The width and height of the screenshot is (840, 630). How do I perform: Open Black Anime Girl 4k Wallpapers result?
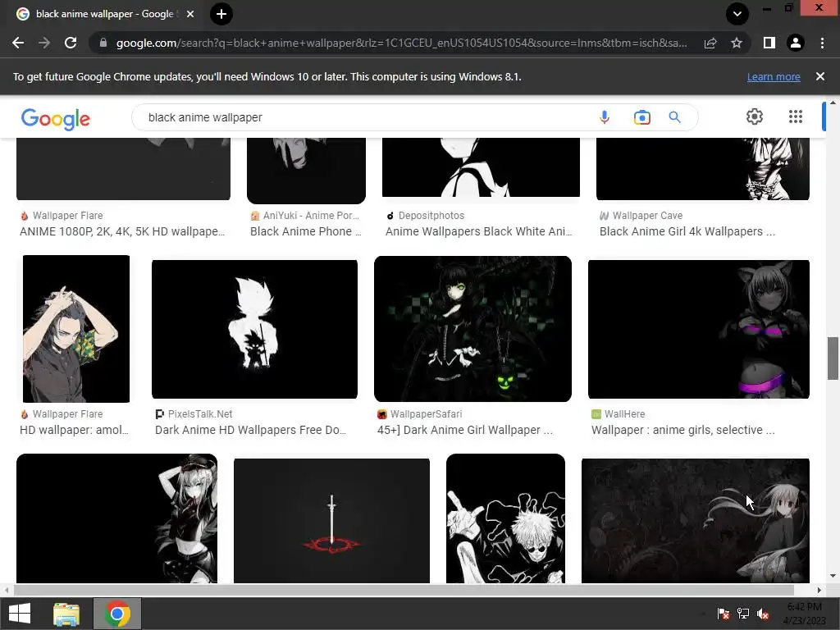point(687,231)
